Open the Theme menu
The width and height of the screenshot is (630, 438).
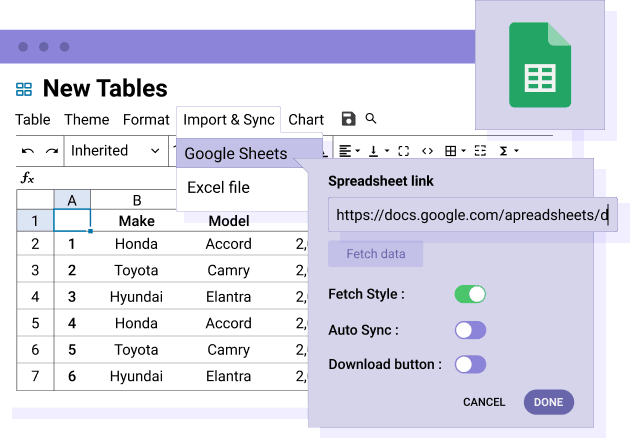tap(86, 120)
